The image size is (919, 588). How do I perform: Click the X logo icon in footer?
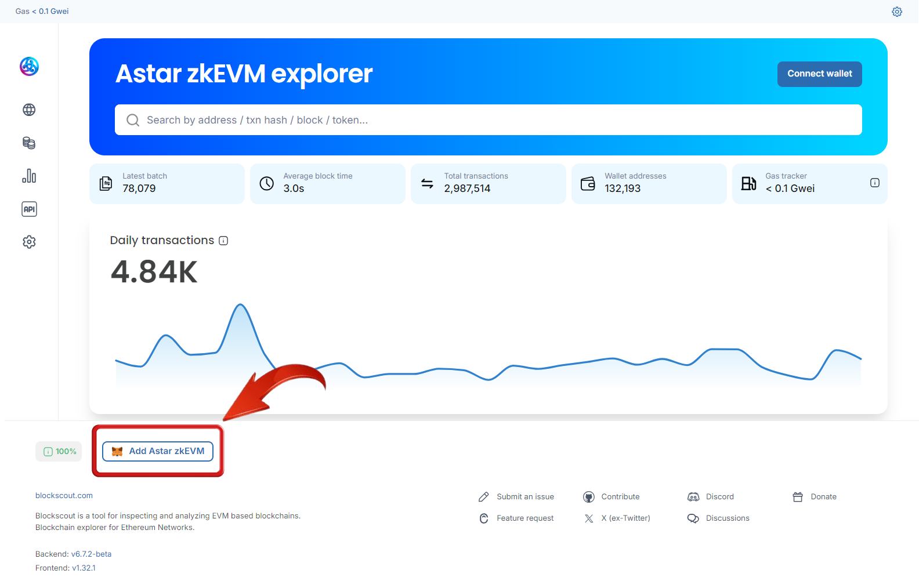click(588, 518)
